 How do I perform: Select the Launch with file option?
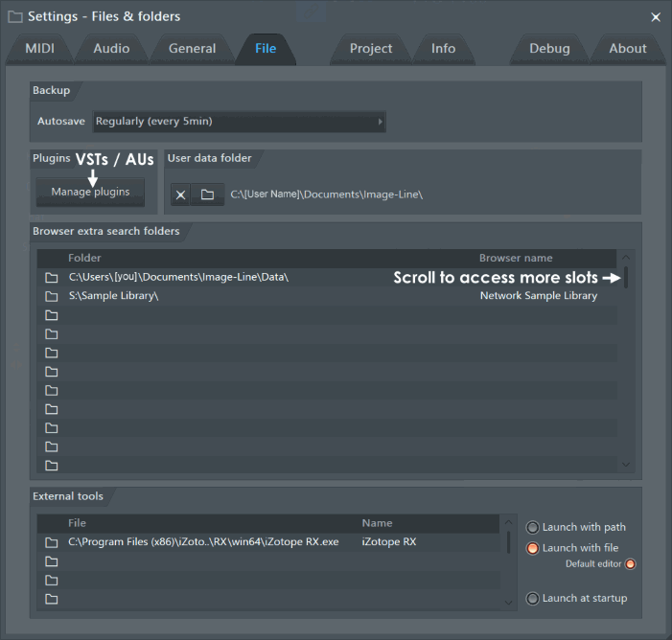click(533, 548)
